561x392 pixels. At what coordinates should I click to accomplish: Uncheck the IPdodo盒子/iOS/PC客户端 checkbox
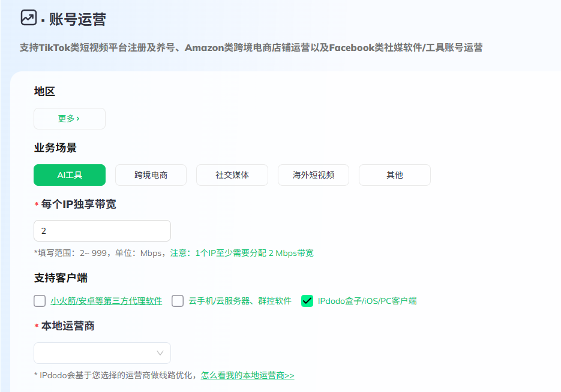(307, 301)
